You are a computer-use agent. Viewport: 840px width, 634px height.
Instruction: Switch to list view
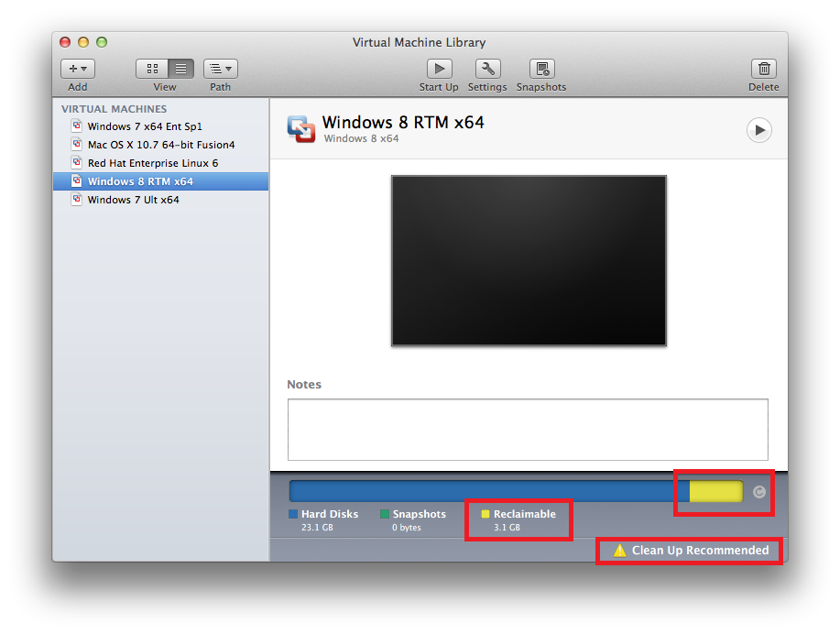pos(181,69)
